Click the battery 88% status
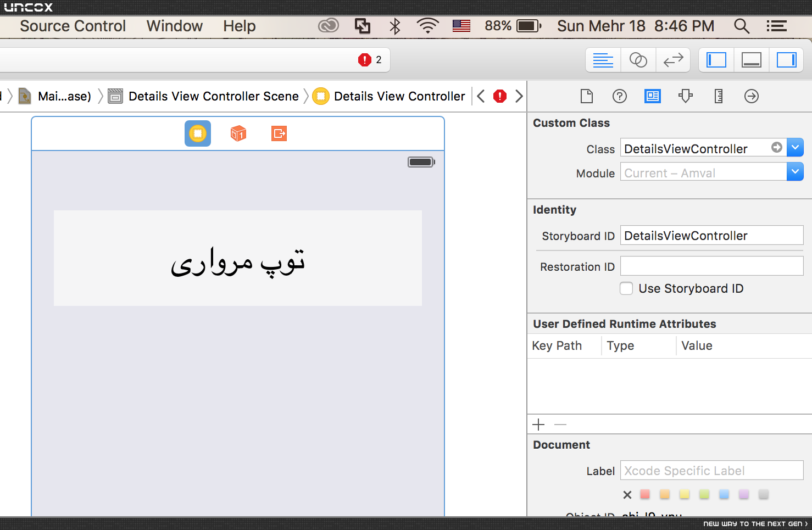812x530 pixels. pyautogui.click(x=513, y=26)
